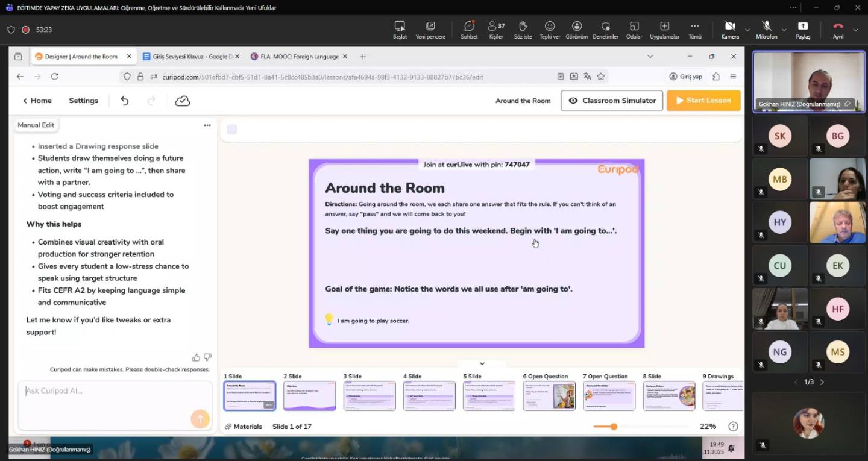The image size is (868, 461).
Task: Unmute the Mikrofon in Teams
Action: [766, 30]
